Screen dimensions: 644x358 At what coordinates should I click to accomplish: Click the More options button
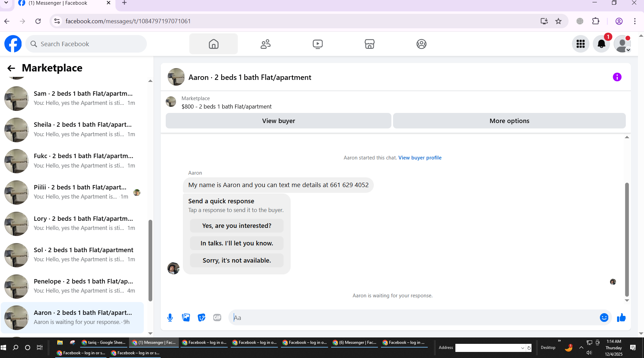[x=509, y=121]
